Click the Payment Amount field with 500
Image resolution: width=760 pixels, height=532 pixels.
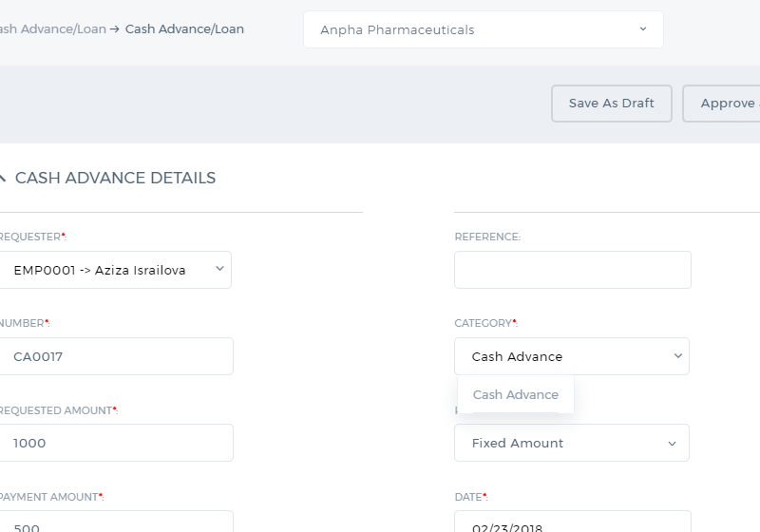[116, 522]
